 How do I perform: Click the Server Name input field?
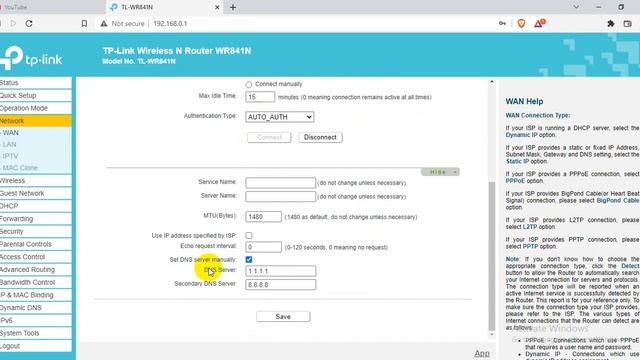tap(280, 196)
